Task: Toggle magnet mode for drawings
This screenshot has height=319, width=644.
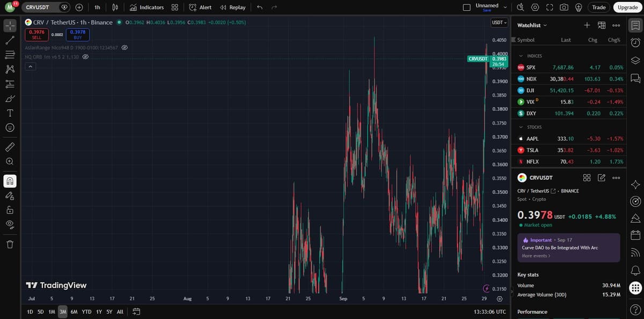Action: click(10, 181)
